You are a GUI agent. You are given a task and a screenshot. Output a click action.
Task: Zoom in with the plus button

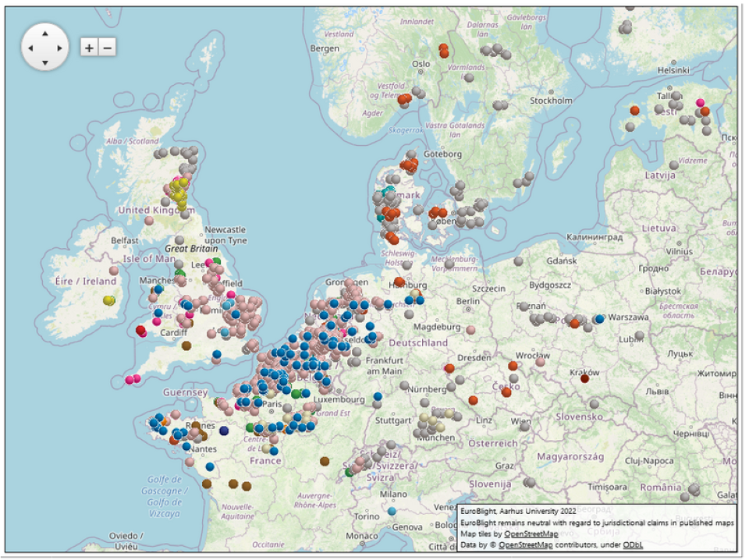point(89,48)
